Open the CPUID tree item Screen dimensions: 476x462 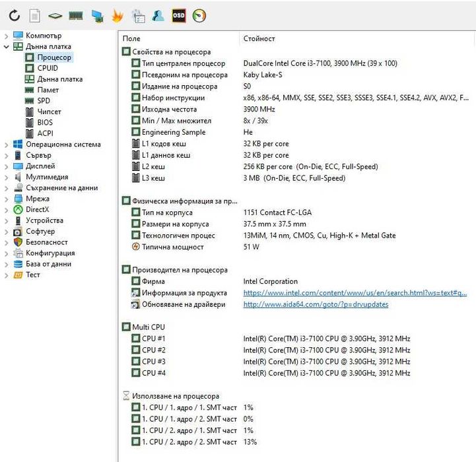coord(48,68)
